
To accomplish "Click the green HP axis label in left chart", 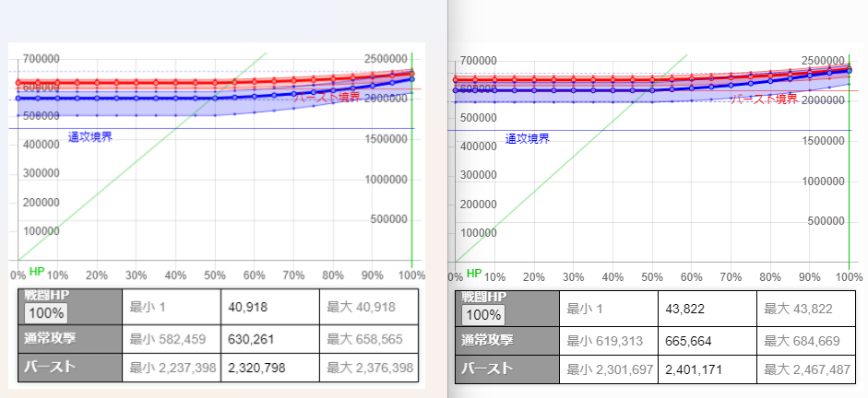I will click(36, 272).
